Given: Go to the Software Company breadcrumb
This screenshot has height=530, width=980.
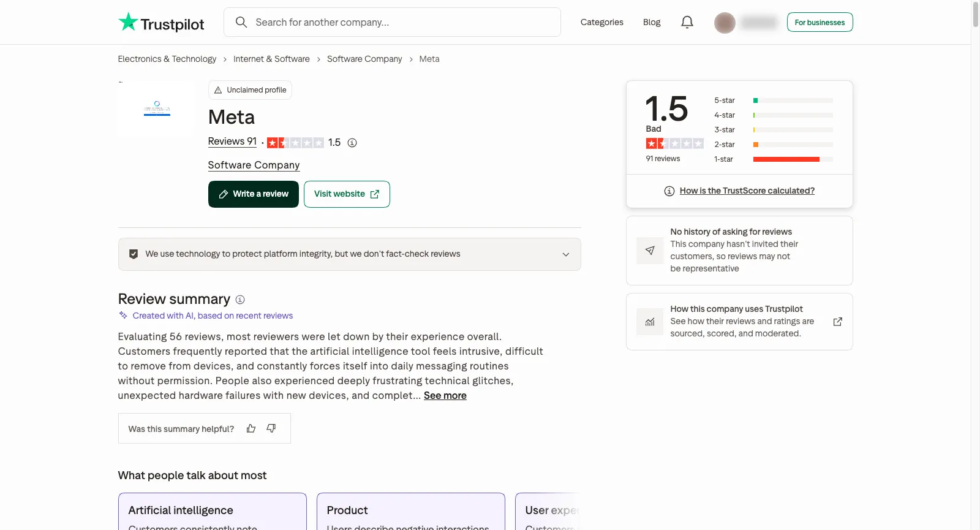Looking at the screenshot, I should 364,59.
